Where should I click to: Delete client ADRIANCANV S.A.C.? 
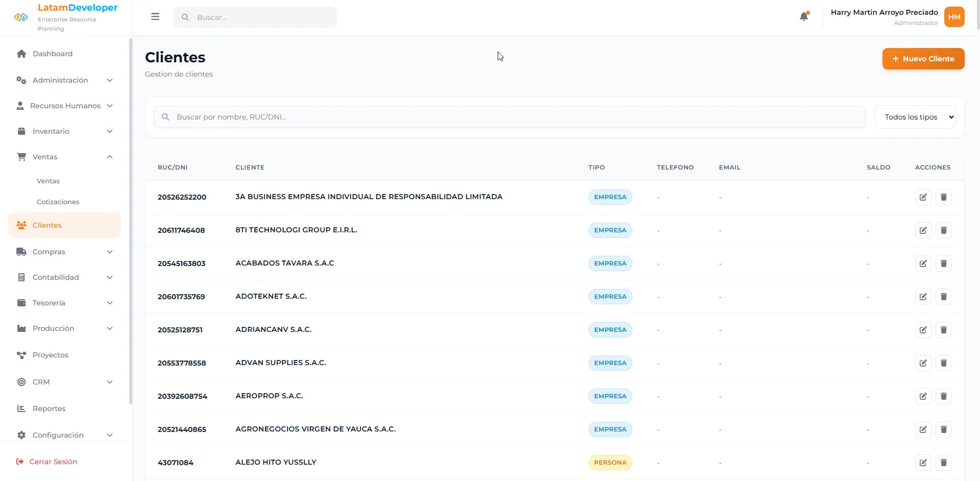pyautogui.click(x=944, y=330)
